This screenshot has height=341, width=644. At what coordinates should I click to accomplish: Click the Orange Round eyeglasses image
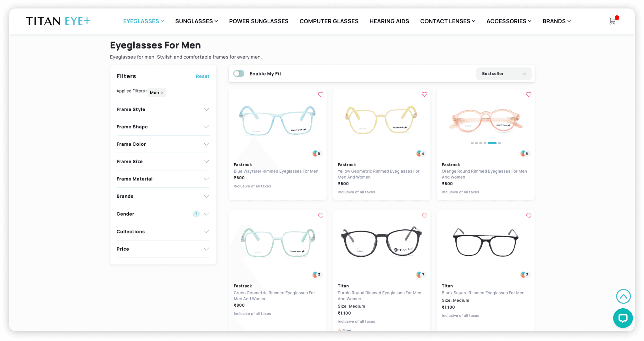click(486, 120)
